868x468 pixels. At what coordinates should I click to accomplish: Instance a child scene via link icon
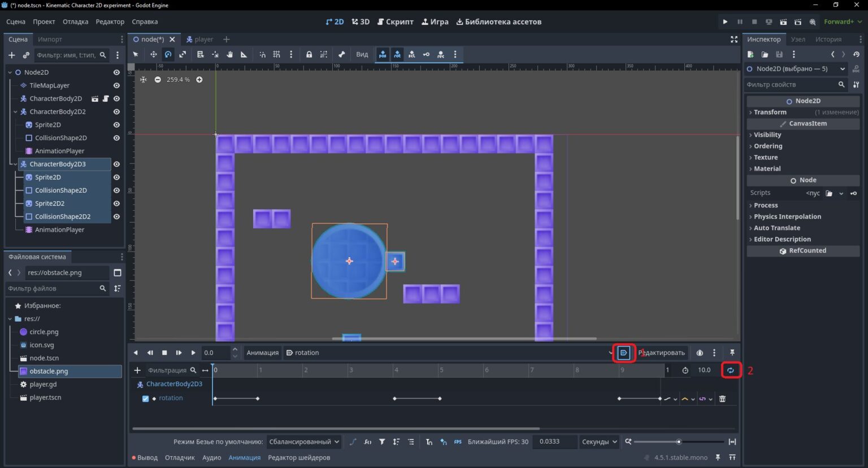[26, 55]
